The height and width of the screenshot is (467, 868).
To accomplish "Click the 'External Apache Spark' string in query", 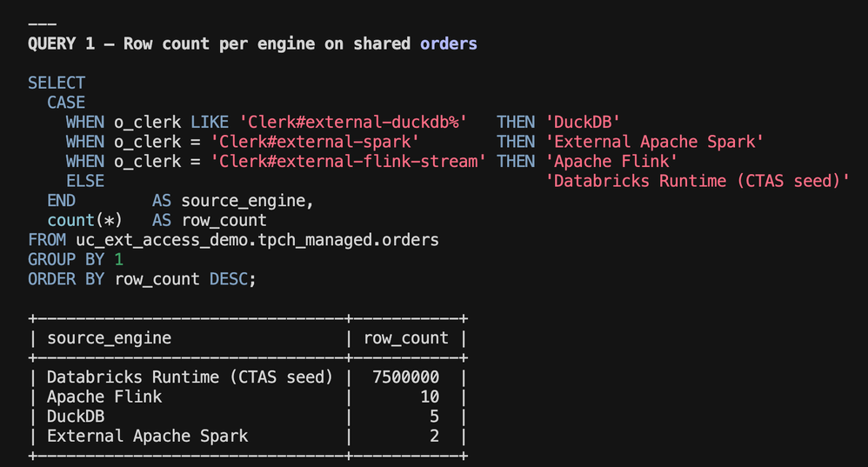I will [654, 142].
